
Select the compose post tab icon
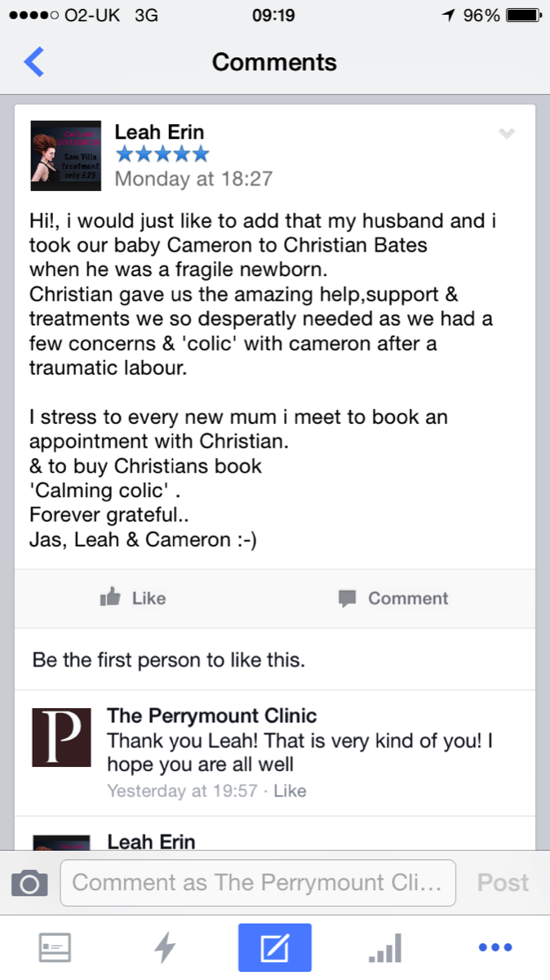tap(275, 947)
